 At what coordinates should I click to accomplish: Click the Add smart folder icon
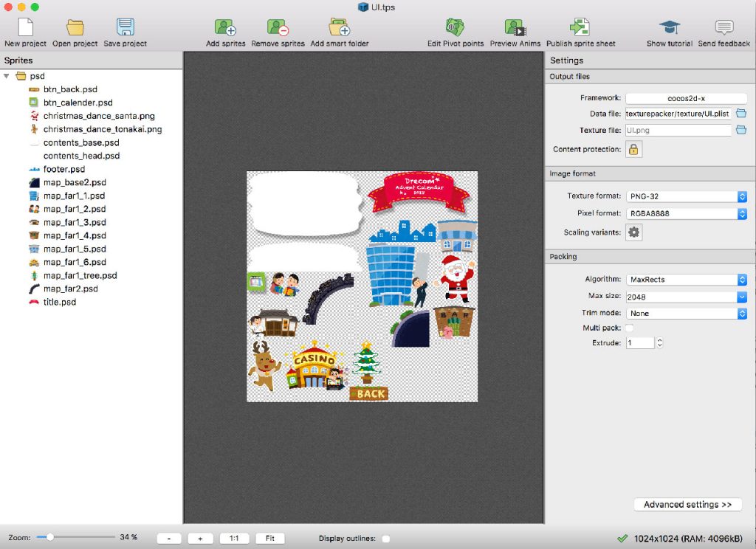click(x=339, y=28)
